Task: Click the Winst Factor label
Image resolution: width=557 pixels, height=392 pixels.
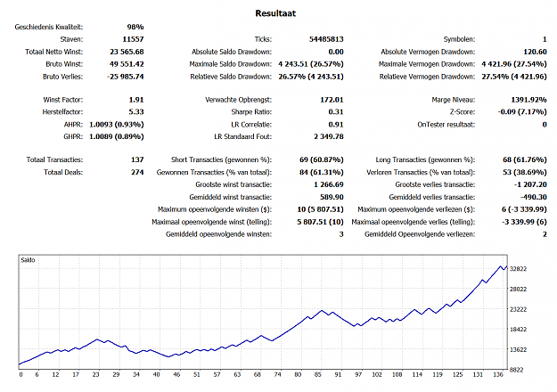Action: [x=63, y=100]
